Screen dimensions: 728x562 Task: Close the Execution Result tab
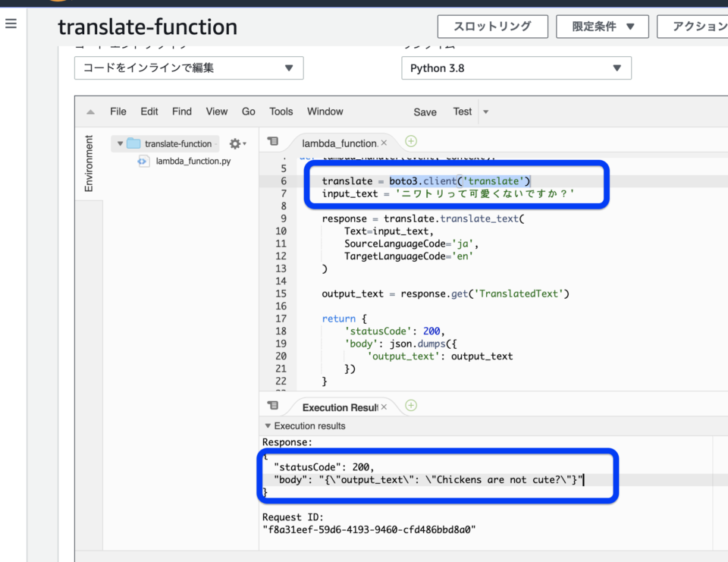pos(384,407)
